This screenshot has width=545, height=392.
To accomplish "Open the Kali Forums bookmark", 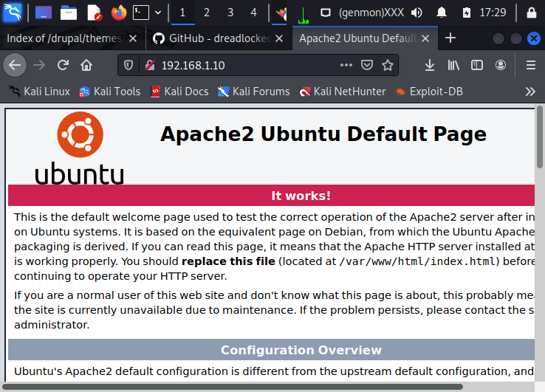I will 253,92.
